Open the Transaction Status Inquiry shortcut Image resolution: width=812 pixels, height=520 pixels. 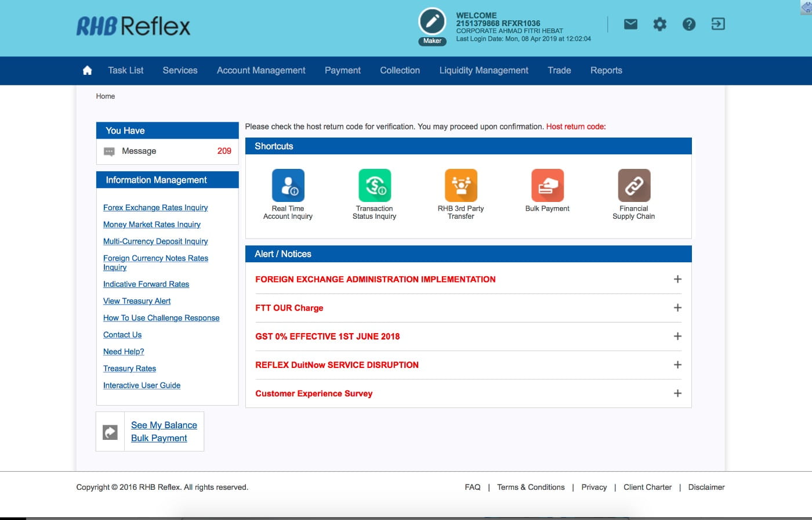(375, 186)
